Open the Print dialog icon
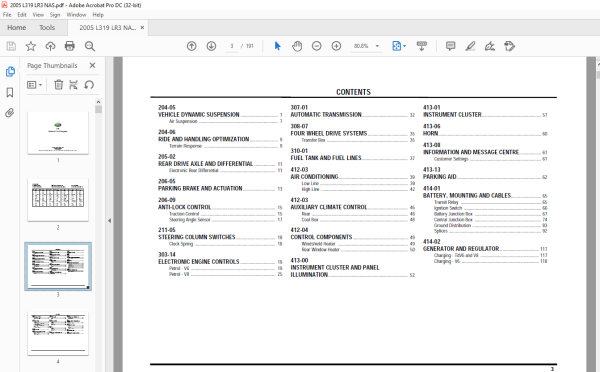Viewport: 600px width, 372px height. coord(70,46)
